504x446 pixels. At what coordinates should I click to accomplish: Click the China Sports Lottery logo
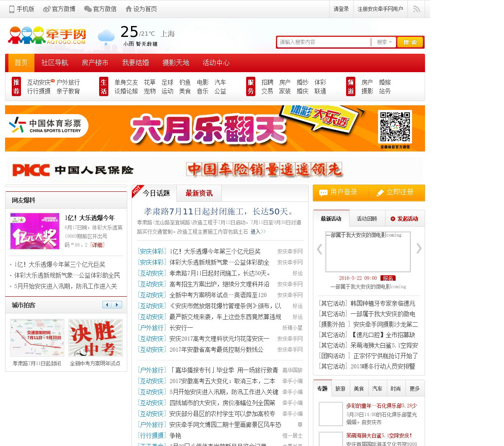click(47, 126)
